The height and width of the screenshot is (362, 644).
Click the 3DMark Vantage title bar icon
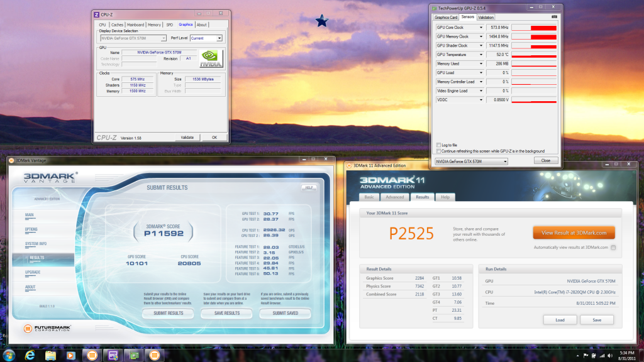tap(11, 160)
